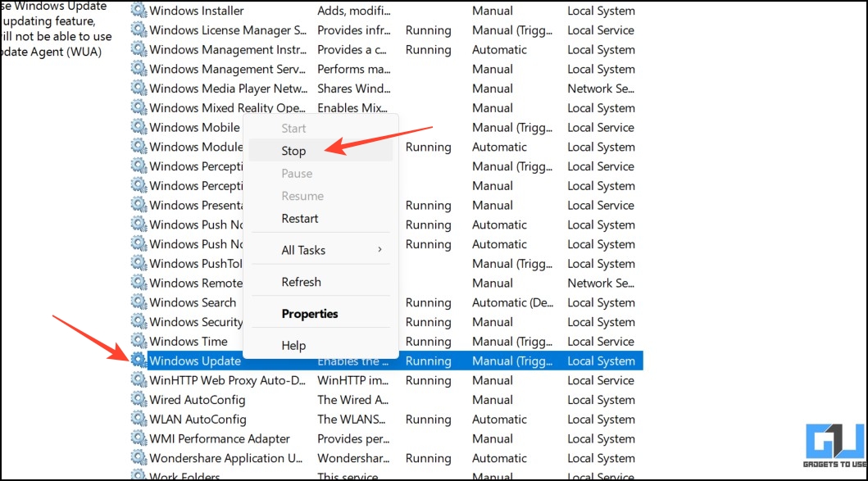Image resolution: width=868 pixels, height=481 pixels.
Task: Select WinHTTP Web Proxy Auto-D... service
Action: click(228, 380)
